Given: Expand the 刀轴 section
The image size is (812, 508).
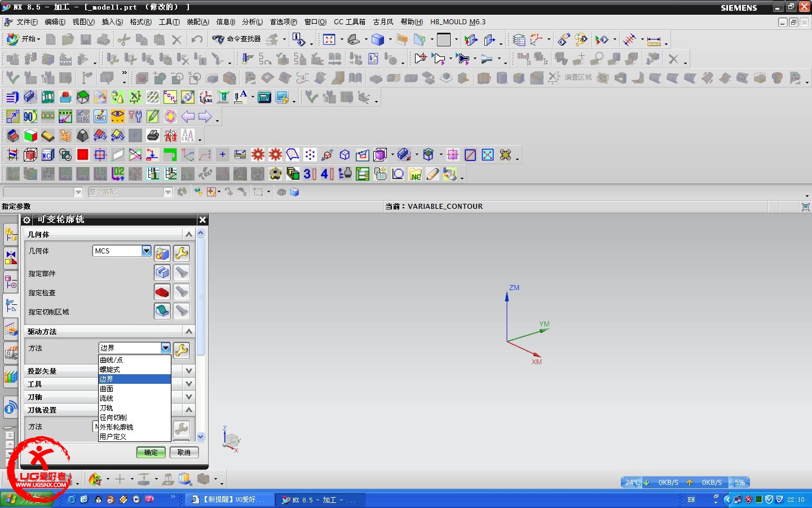Looking at the screenshot, I should pyautogui.click(x=189, y=397).
